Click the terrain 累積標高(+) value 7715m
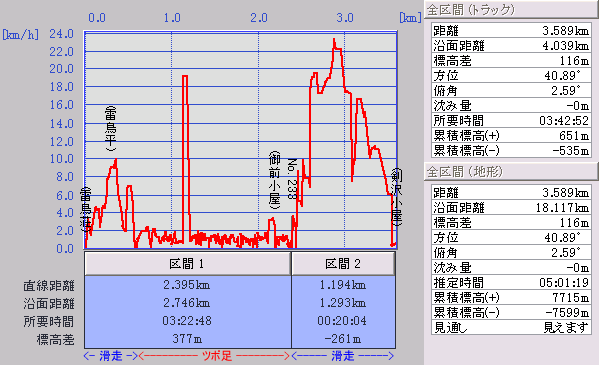This screenshot has height=365, width=599. point(571,298)
